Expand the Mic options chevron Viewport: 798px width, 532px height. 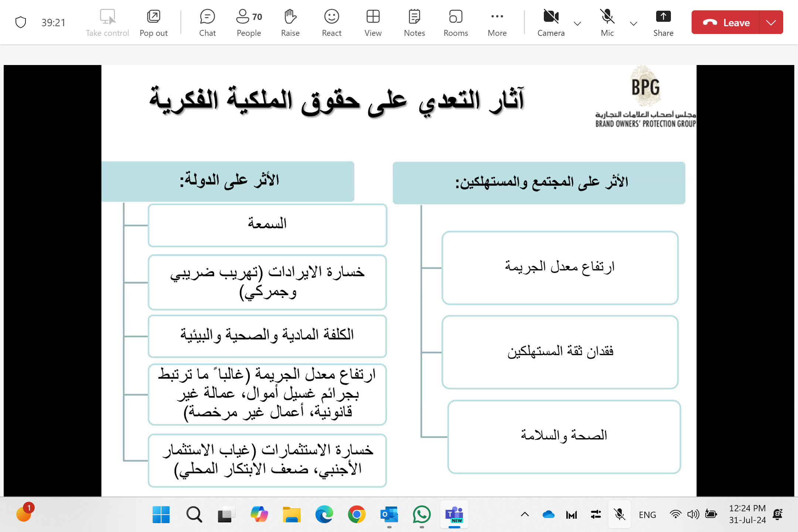coord(634,24)
